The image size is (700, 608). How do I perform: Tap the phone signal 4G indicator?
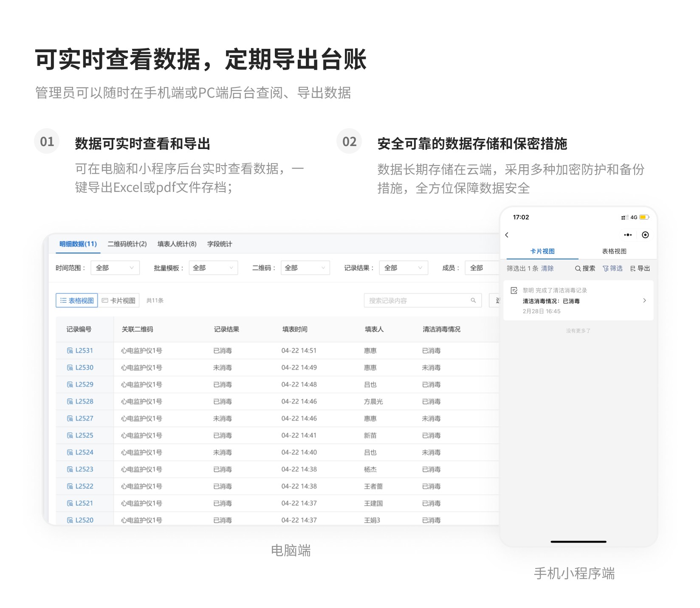click(629, 217)
